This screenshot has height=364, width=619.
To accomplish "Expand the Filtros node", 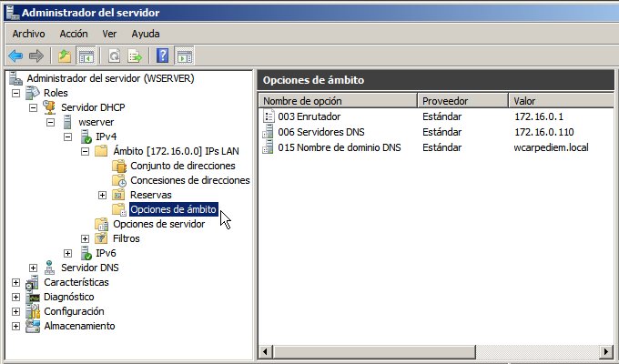I will 85,238.
